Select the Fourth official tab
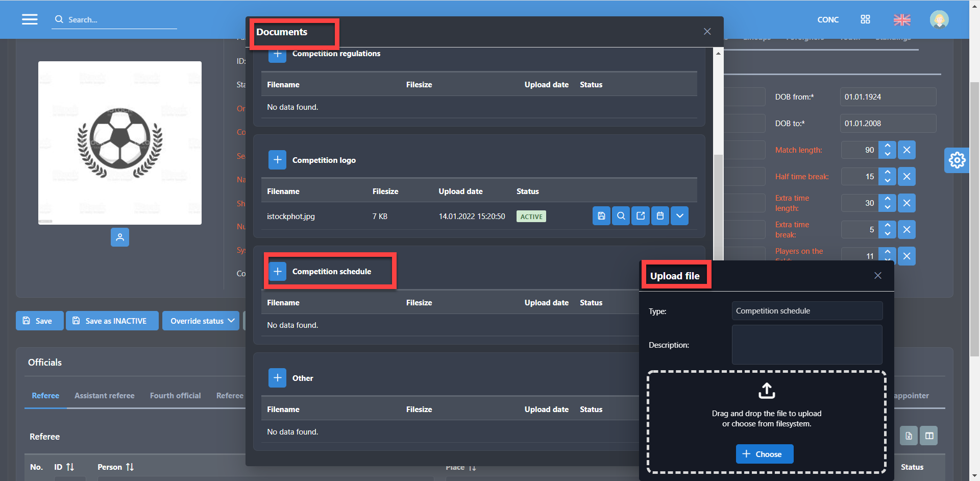 click(175, 396)
